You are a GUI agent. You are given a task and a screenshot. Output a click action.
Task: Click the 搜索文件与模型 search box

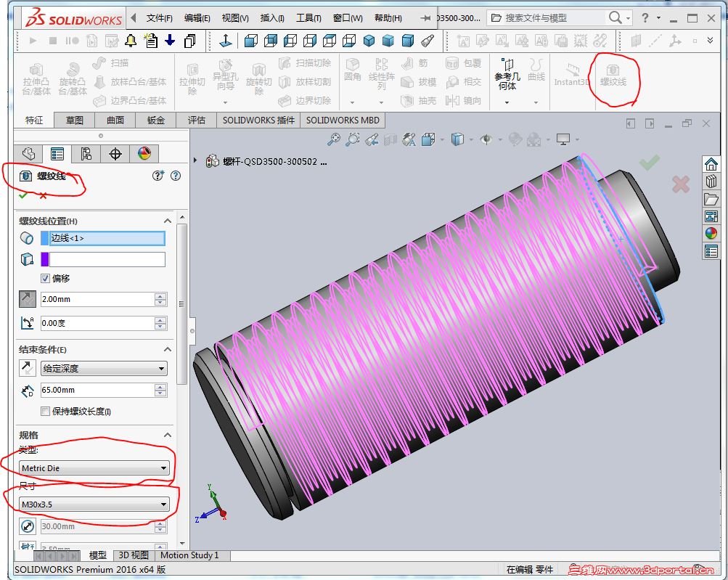547,18
